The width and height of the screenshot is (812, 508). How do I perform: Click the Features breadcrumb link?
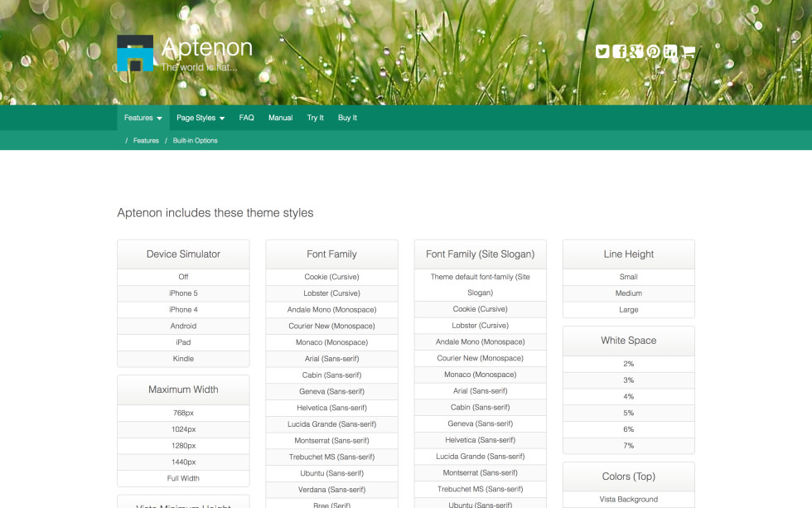pos(146,140)
